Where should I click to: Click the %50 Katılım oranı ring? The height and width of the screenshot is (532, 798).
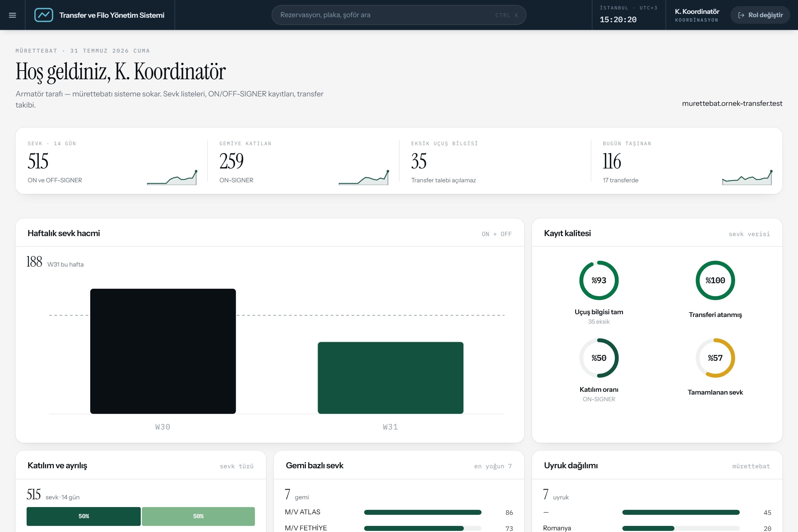click(599, 358)
